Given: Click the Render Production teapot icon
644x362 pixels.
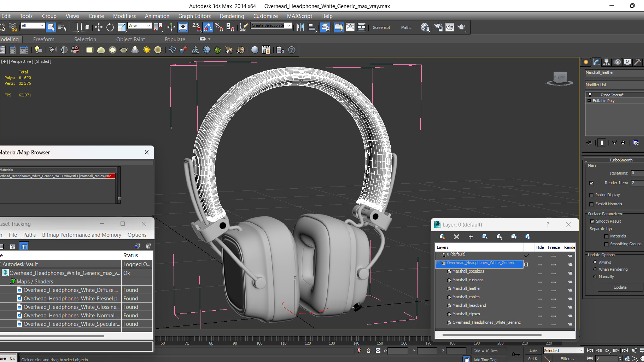Looking at the screenshot, I should pyautogui.click(x=462, y=27).
